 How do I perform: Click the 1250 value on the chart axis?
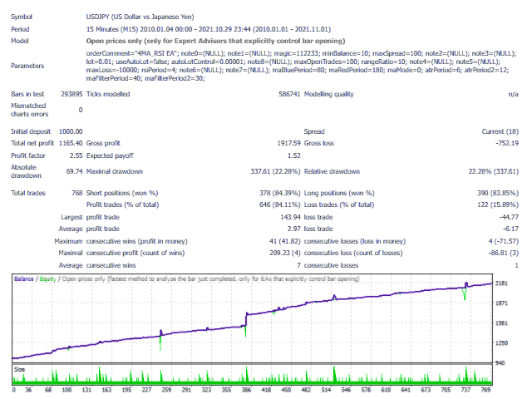click(501, 343)
